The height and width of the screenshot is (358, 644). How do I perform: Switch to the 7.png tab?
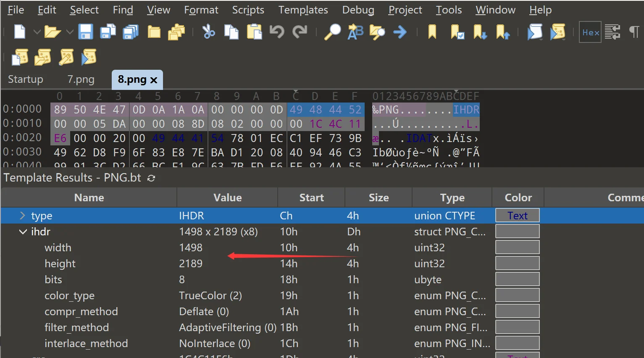[x=81, y=79]
